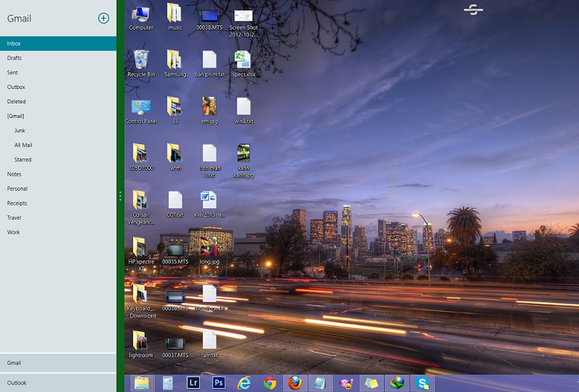Screen dimensions: 579x392
Task: Open the Work folder
Action: tap(58, 232)
